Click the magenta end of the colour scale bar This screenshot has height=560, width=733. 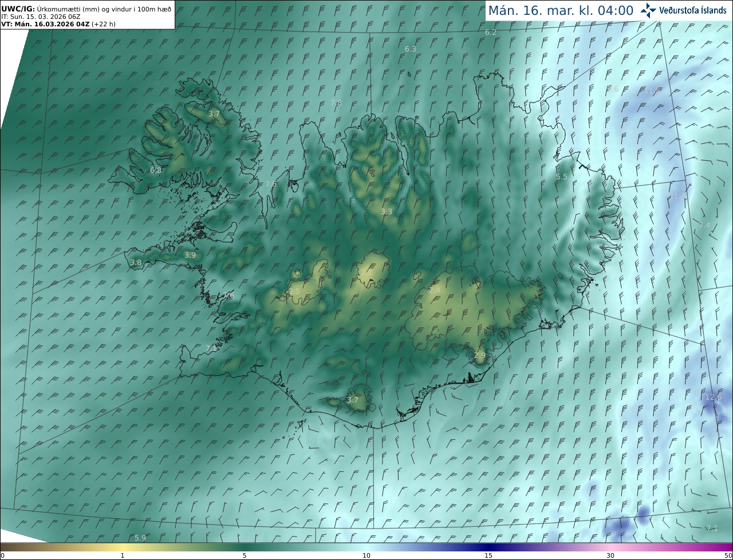[x=726, y=547]
